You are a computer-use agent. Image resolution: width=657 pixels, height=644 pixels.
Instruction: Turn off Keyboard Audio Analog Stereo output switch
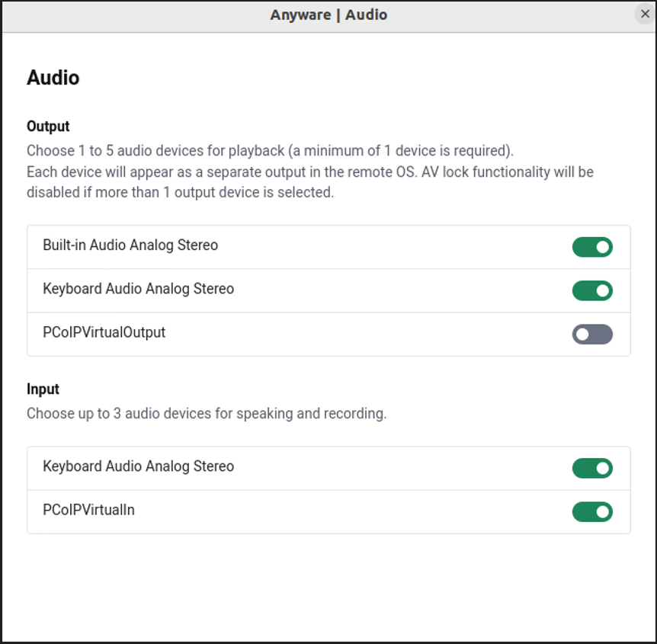[592, 290]
